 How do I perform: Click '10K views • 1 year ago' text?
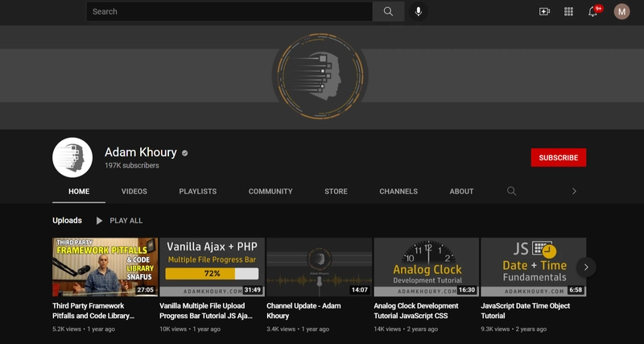pyautogui.click(x=190, y=329)
